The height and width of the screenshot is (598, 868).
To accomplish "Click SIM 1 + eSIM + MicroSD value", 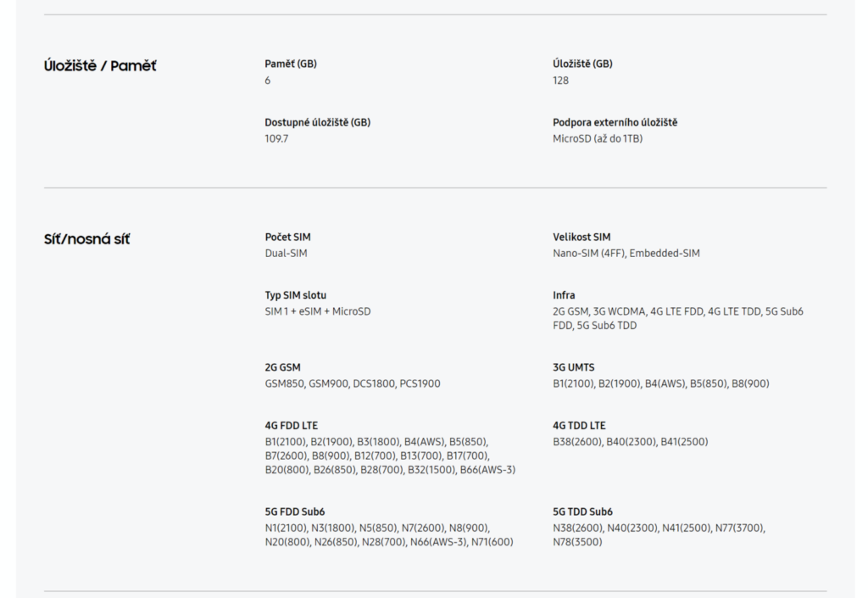I will (318, 311).
